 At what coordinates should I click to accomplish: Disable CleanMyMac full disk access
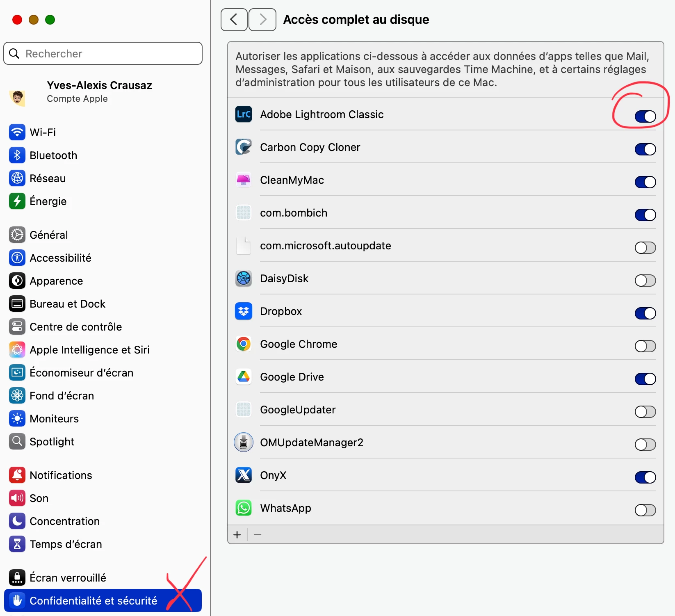pyautogui.click(x=645, y=182)
